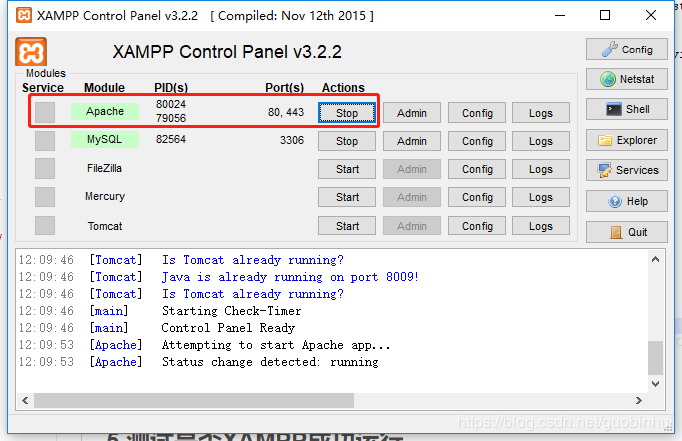Click the XAMPP logo icon in header
The width and height of the screenshot is (682, 441).
pos(31,52)
